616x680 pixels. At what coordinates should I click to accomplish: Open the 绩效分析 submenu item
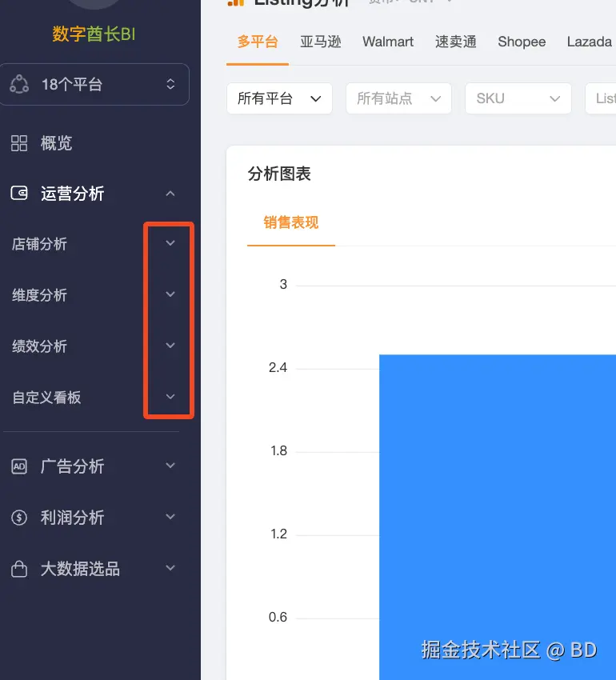point(39,346)
